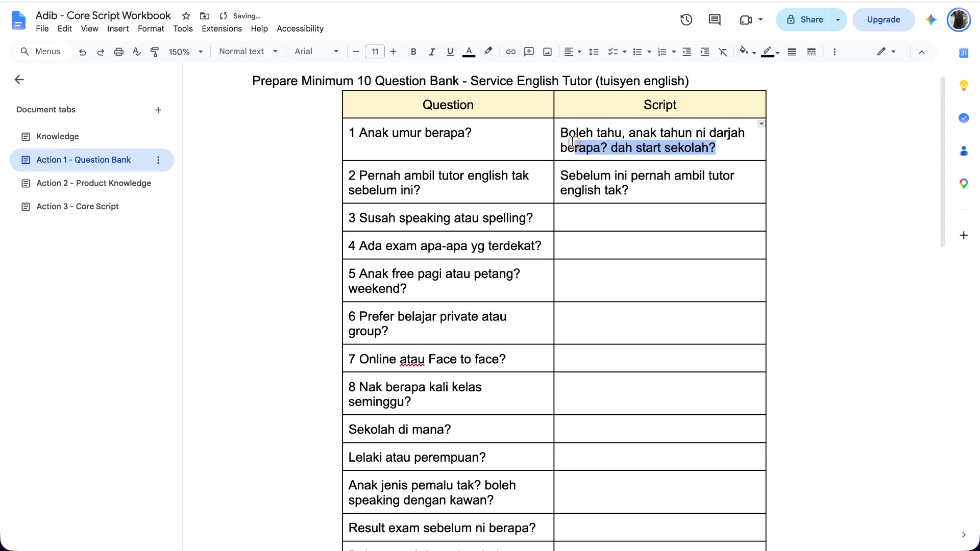This screenshot has height=551, width=980.
Task: Click the Undo arrow icon
Action: point(82,52)
